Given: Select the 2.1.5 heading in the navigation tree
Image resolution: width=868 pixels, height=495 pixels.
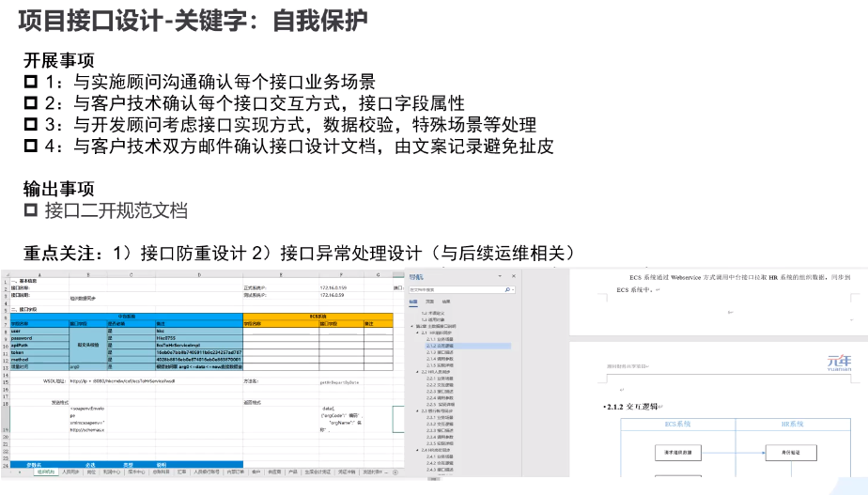Looking at the screenshot, I should click(440, 364).
